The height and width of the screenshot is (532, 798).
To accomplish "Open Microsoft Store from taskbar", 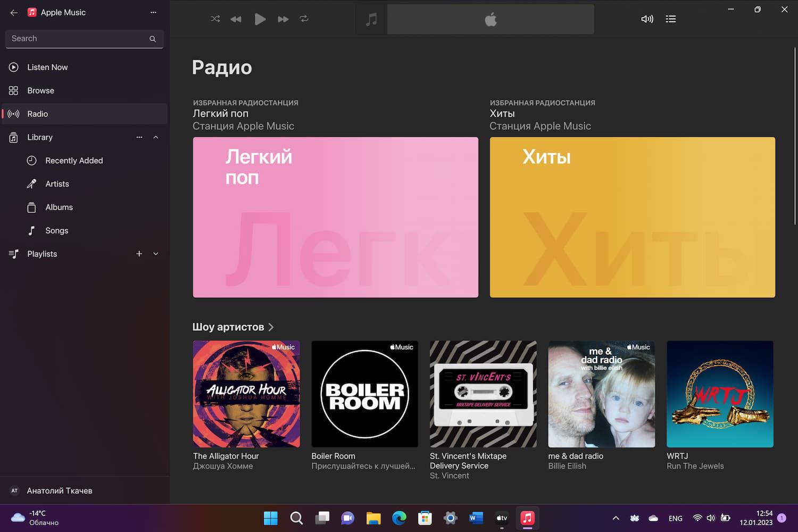I will tap(425, 518).
